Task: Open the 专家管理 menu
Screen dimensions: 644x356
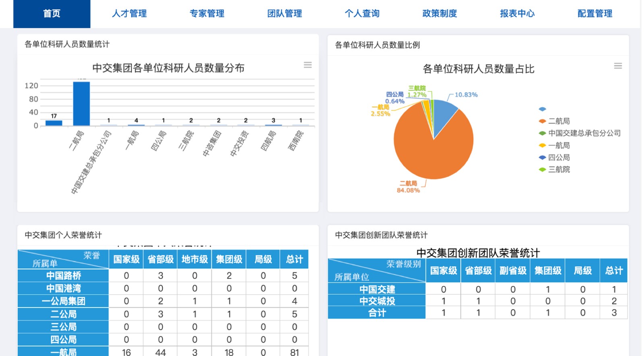Action: click(x=207, y=14)
